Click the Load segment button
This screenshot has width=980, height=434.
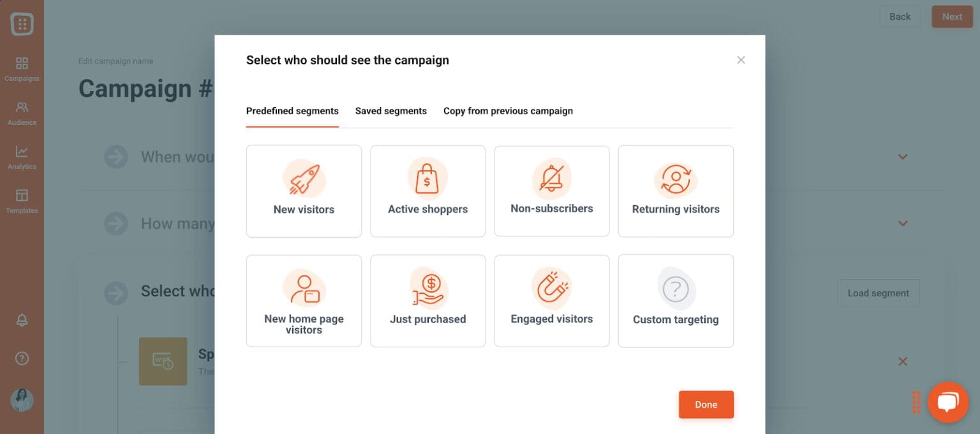878,293
